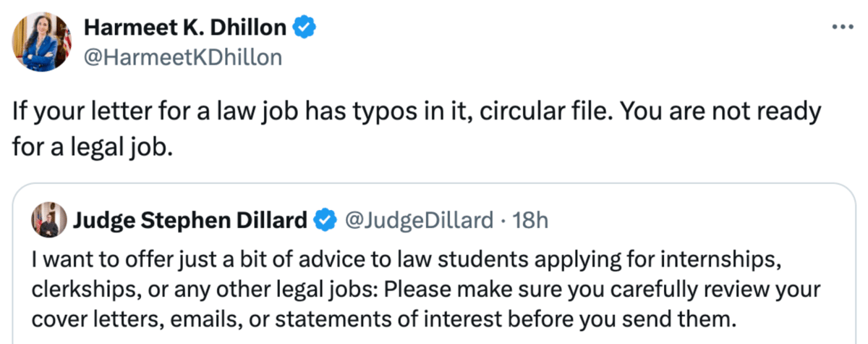Open the 18h timestamp of quoted post
This screenshot has height=344, width=868.
(x=531, y=219)
